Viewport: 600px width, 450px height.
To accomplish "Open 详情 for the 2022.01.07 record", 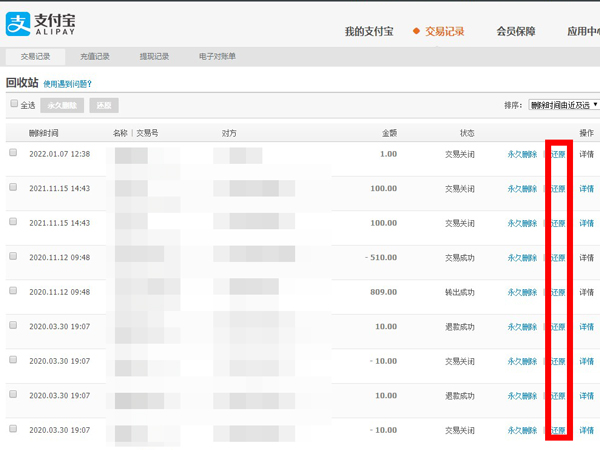I will [x=586, y=155].
